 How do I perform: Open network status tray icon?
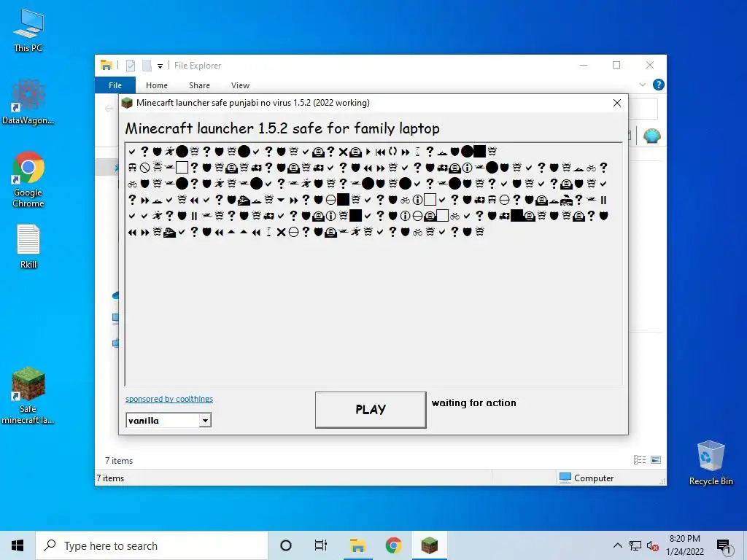click(635, 545)
